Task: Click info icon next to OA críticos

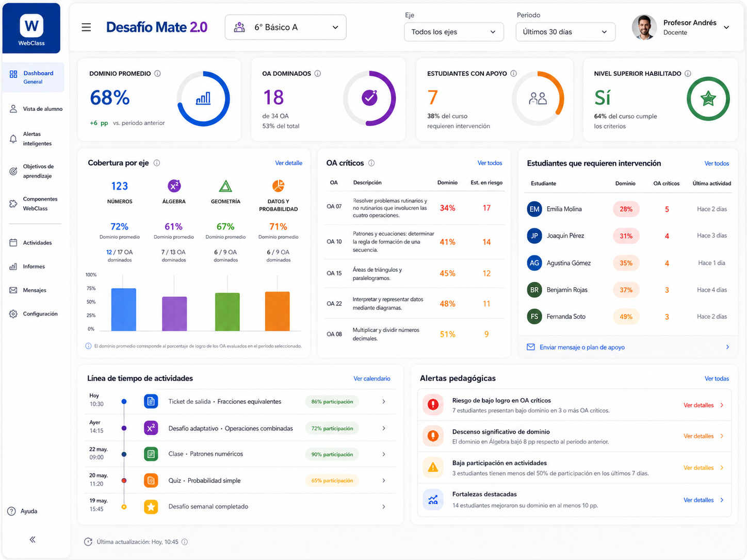Action: tap(371, 163)
